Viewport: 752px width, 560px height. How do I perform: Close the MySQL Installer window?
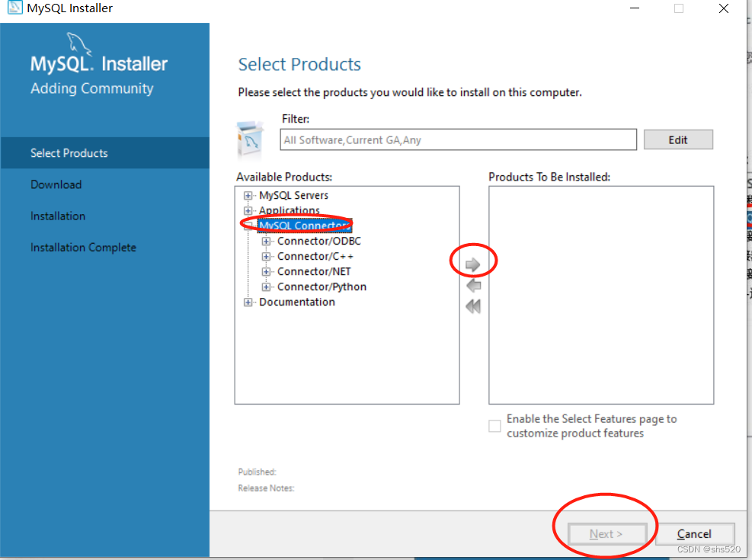pyautogui.click(x=724, y=8)
